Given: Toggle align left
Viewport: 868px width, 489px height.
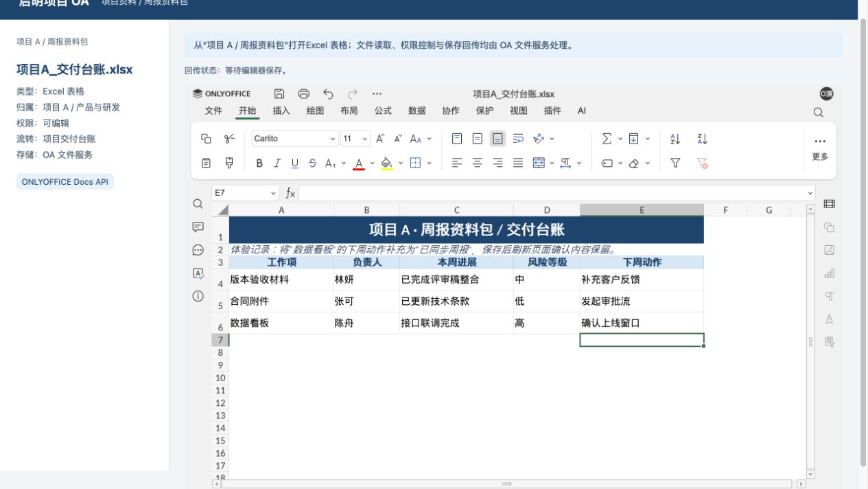Looking at the screenshot, I should coord(457,163).
